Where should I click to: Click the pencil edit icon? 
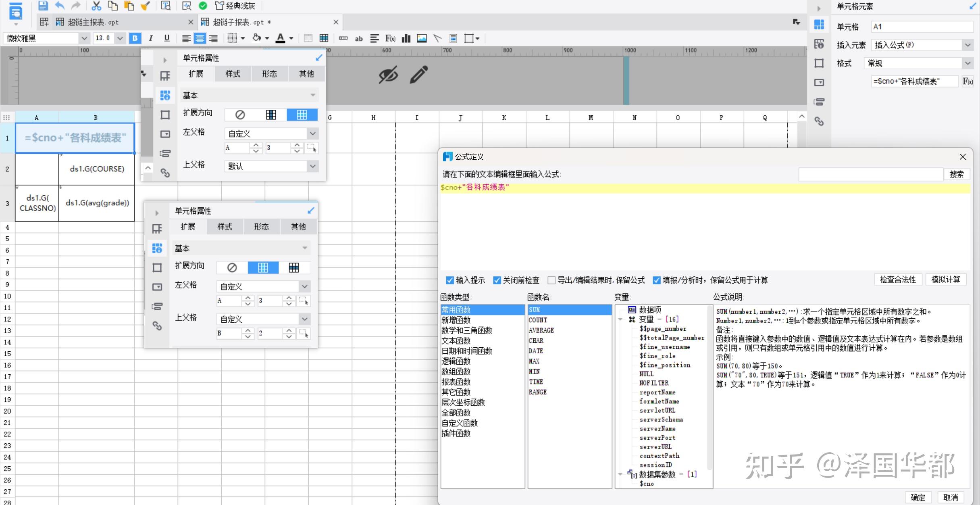point(418,75)
